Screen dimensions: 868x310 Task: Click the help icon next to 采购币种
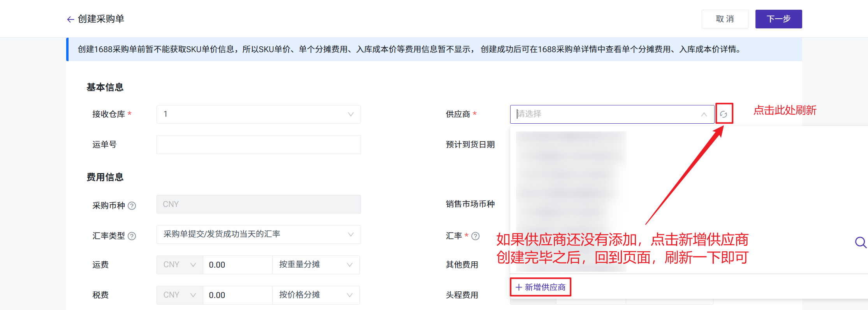point(132,206)
